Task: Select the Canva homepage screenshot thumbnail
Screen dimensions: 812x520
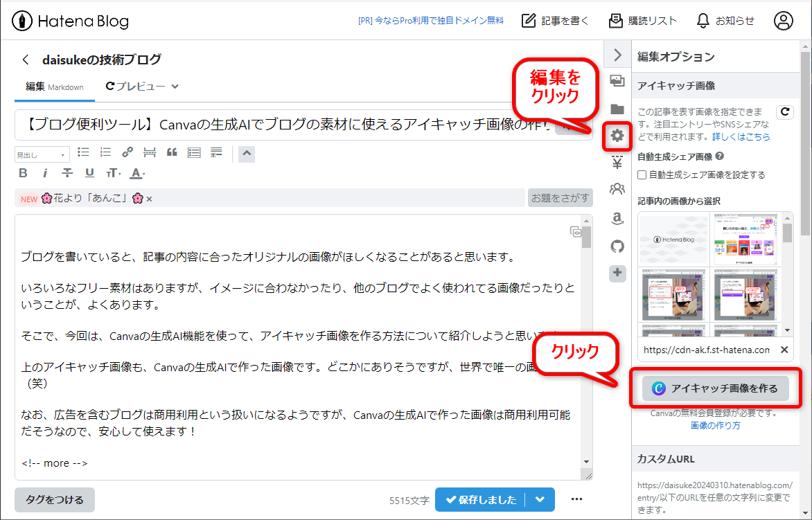Action: 745,240
